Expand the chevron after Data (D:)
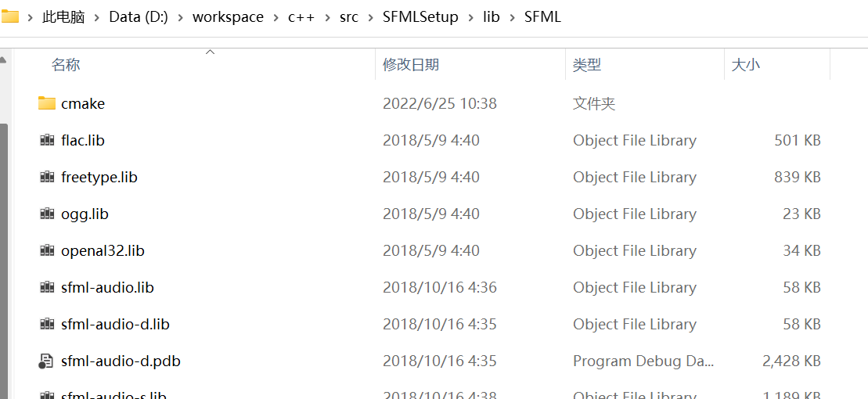 coord(181,17)
